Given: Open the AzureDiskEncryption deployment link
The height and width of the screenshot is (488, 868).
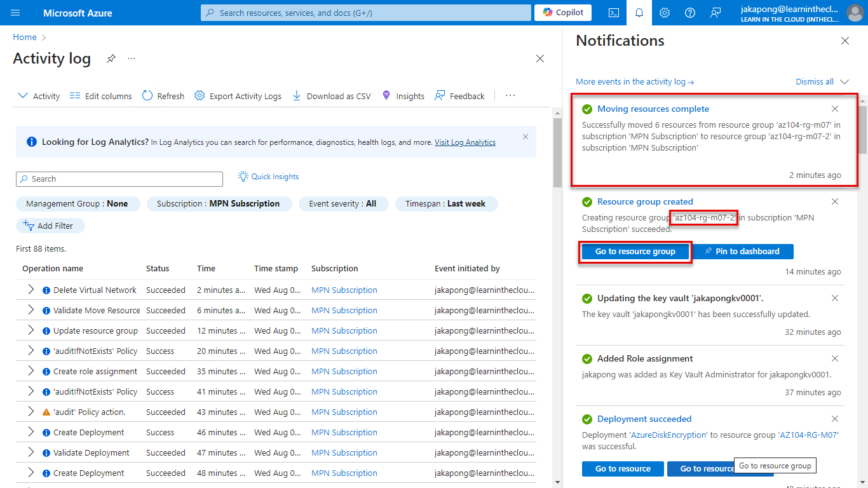Looking at the screenshot, I should 668,435.
